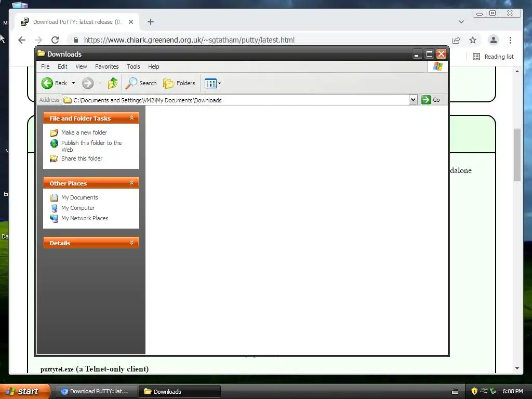Click the address path field in Downloads window
Viewport: 532px width, 399px height.
pyautogui.click(x=236, y=100)
